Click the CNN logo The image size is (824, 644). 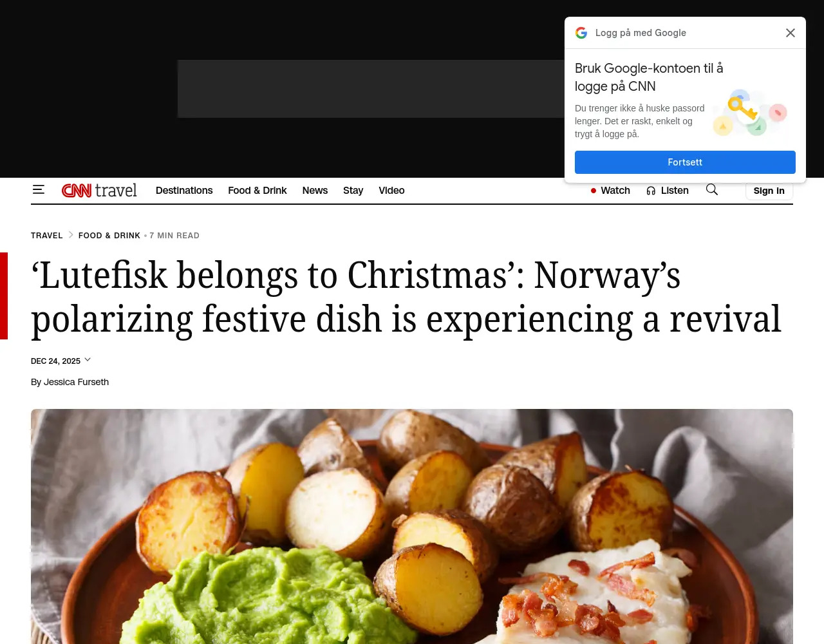click(x=77, y=191)
